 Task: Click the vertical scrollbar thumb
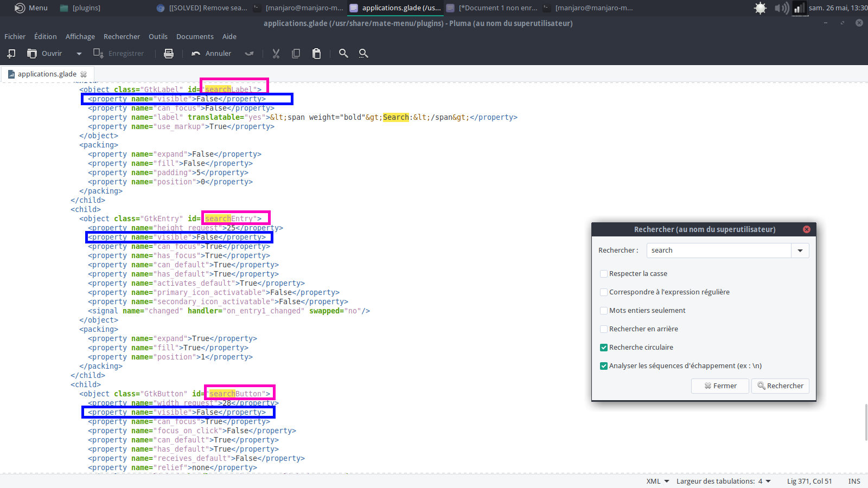click(865, 422)
